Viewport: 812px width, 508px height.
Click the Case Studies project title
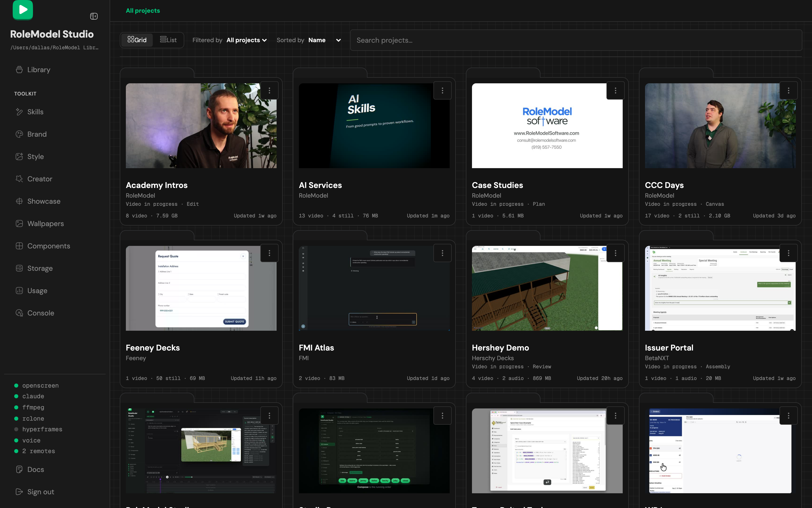coord(497,185)
